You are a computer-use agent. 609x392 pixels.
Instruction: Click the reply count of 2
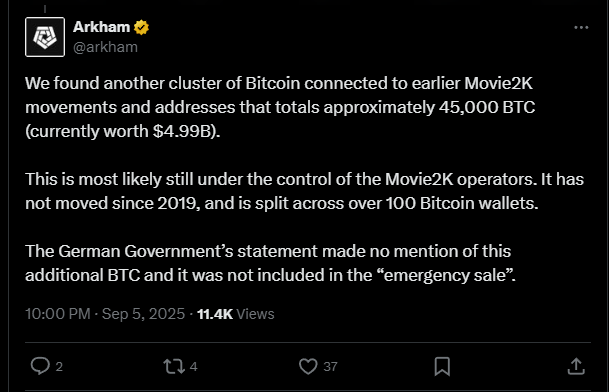tap(59, 366)
